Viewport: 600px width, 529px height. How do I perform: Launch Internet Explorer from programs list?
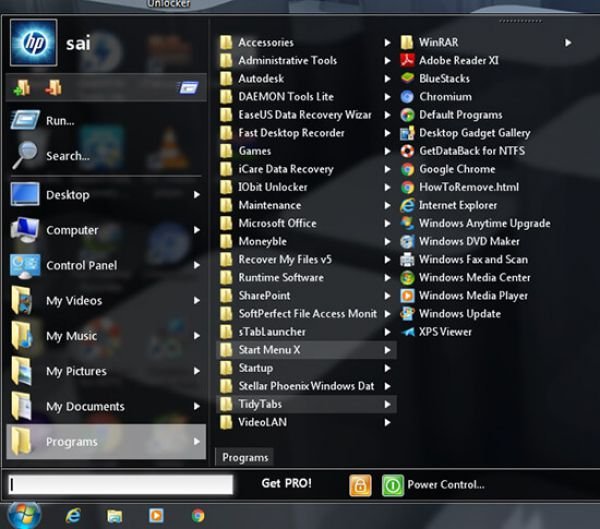(449, 205)
